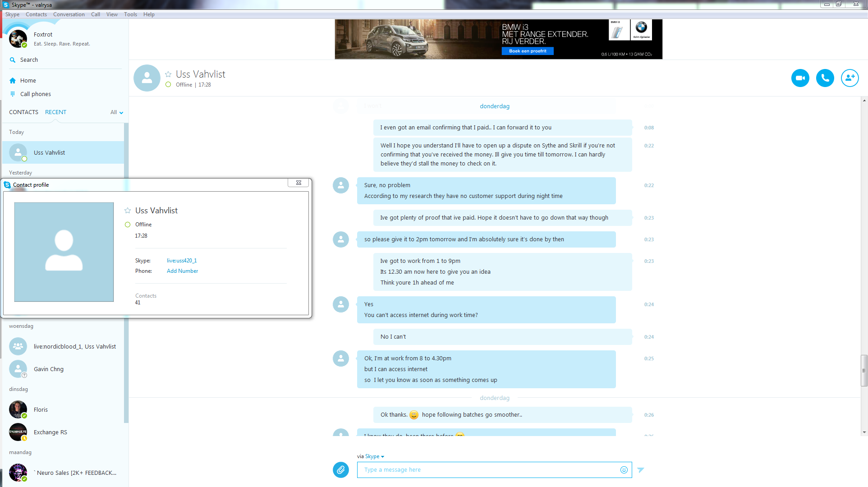Click the live:uss420_1 Skype name link

pyautogui.click(x=182, y=261)
